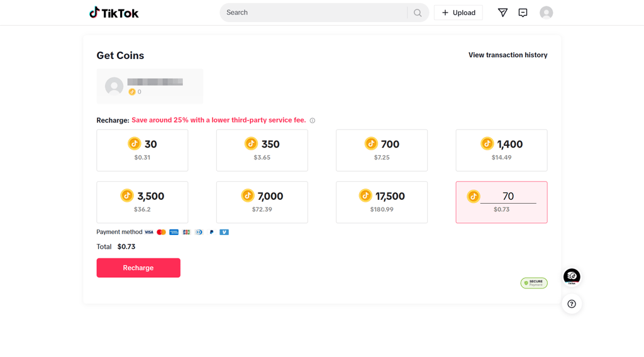
Task: Click the Mastercard payment icon
Action: coord(162,233)
